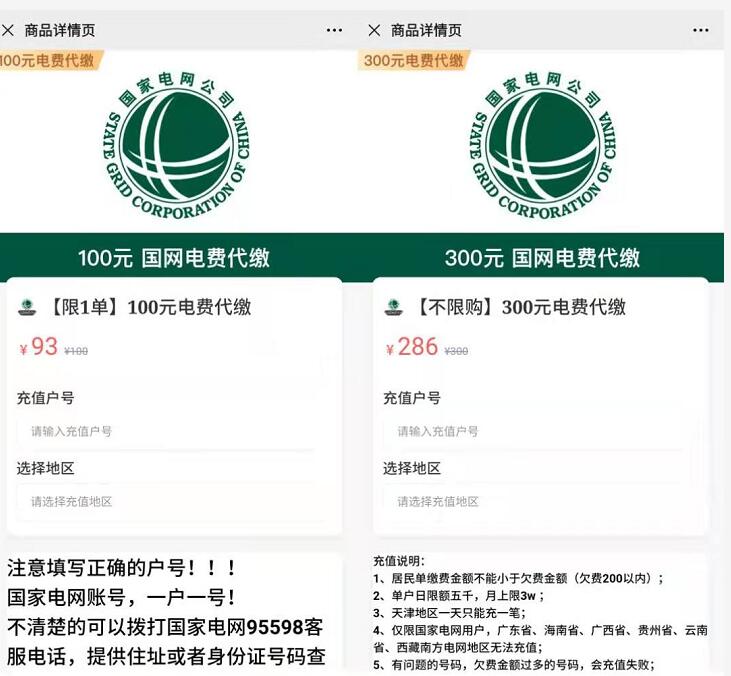This screenshot has height=676, width=731.
Task: Tap 充值户号 label on 300元 page
Action: (412, 398)
